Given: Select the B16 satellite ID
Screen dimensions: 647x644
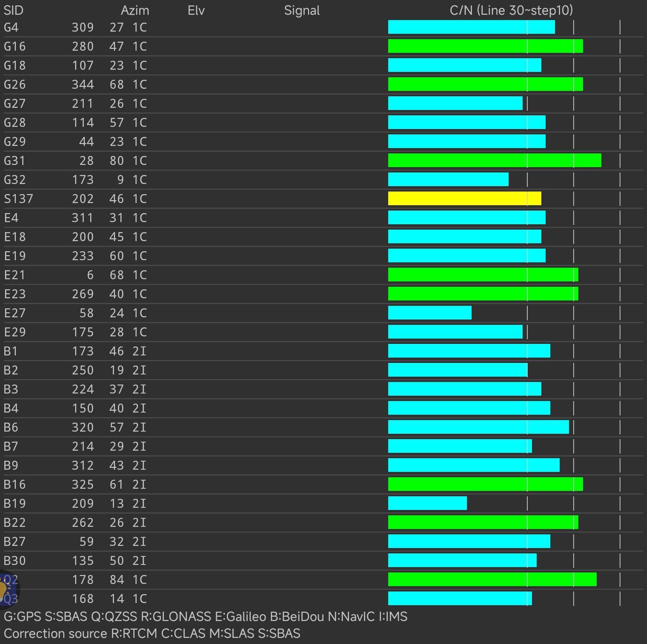Looking at the screenshot, I should tap(15, 484).
